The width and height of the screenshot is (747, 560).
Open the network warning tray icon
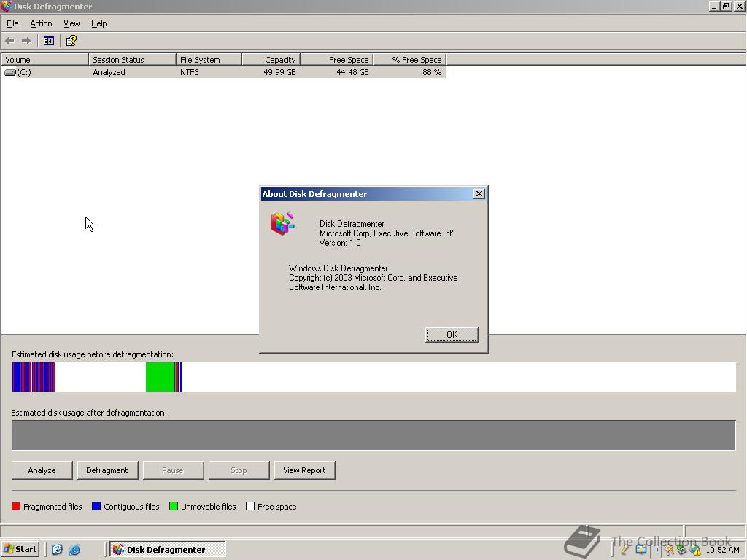[695, 551]
